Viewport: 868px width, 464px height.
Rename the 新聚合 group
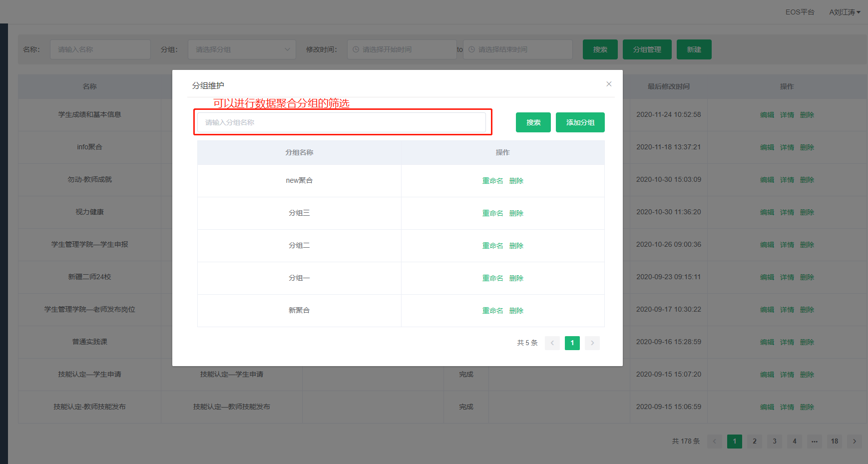[x=492, y=311]
